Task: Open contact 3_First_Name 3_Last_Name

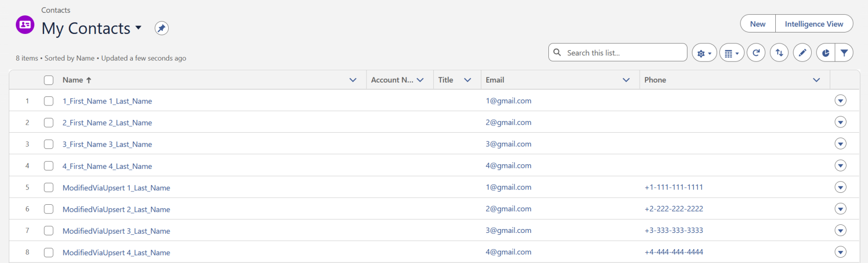Action: pos(107,144)
